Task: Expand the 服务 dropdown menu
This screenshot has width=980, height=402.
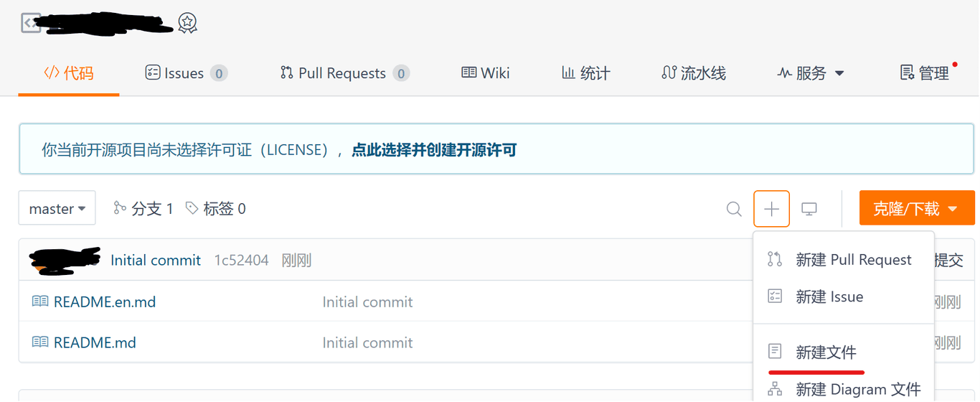Action: (811, 73)
